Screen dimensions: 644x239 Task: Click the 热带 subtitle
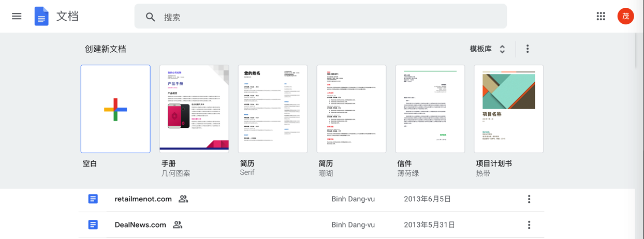click(x=484, y=174)
